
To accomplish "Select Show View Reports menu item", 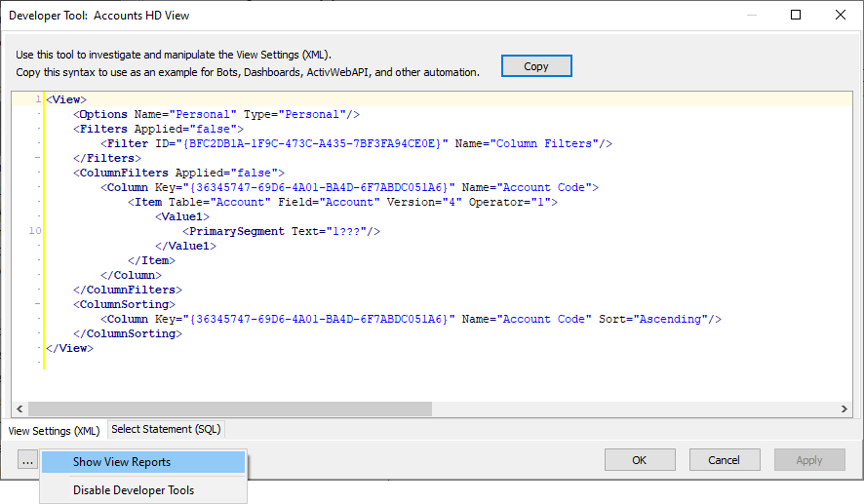I will click(x=143, y=462).
